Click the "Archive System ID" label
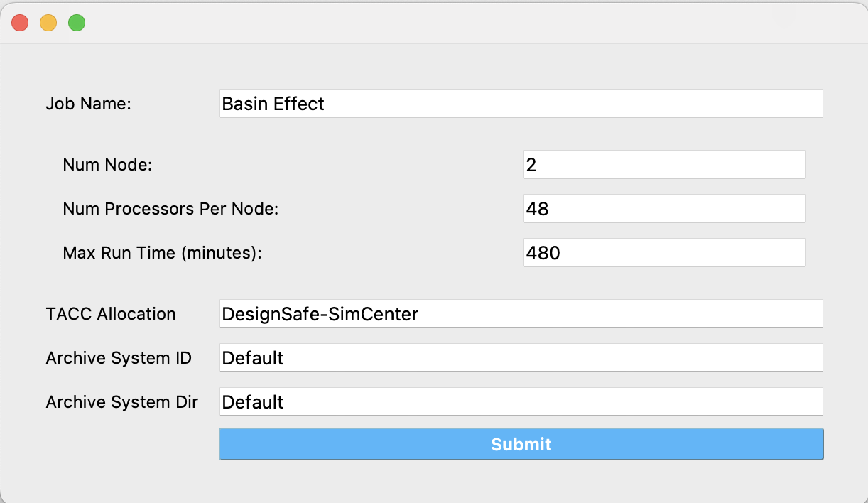Image resolution: width=868 pixels, height=503 pixels. 119,358
